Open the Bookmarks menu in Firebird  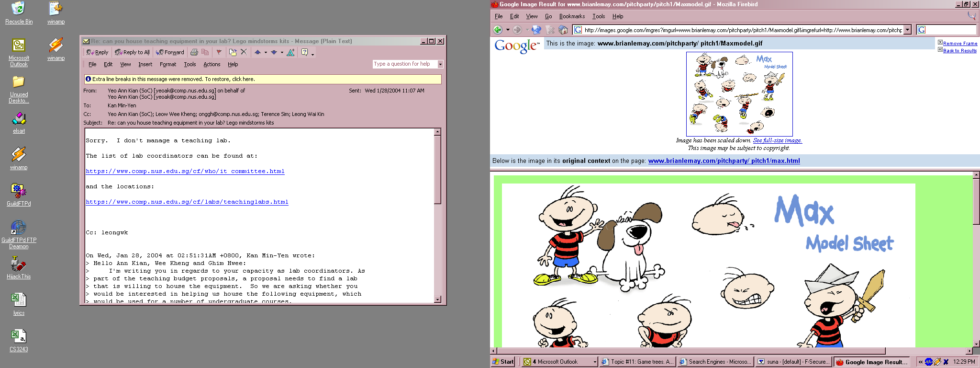point(572,16)
